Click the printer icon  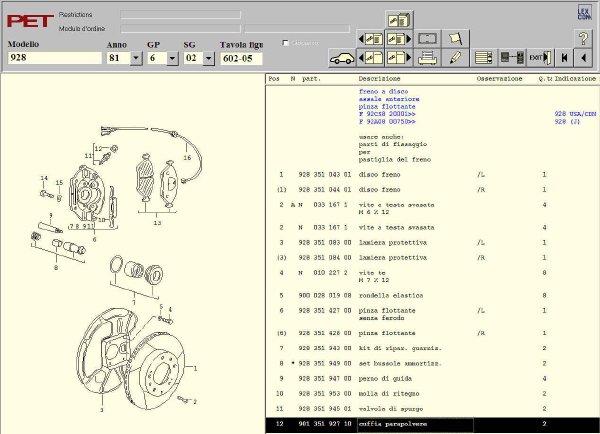(427, 58)
